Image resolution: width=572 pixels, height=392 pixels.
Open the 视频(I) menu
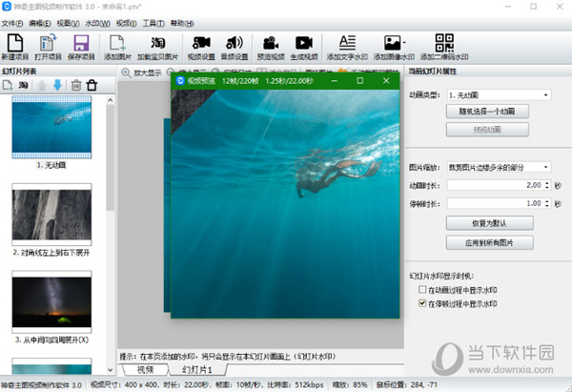coord(126,23)
